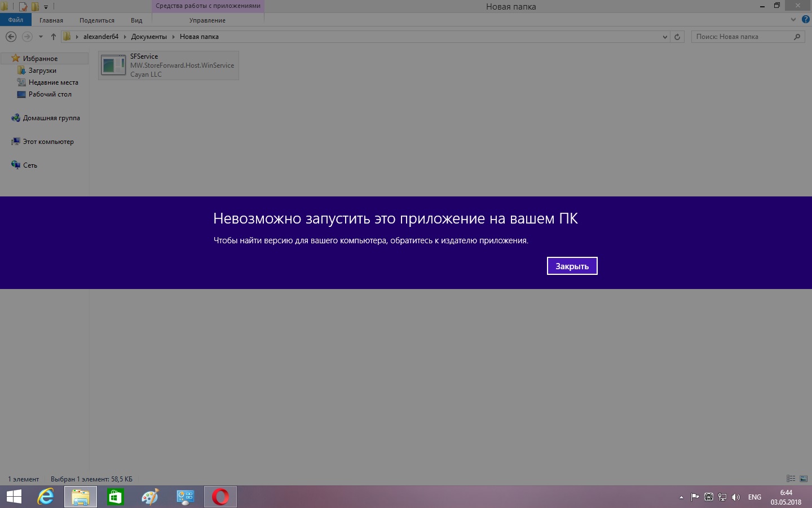This screenshot has width=812, height=508.
Task: Open the recent locations dropdown arrow
Action: coord(41,37)
